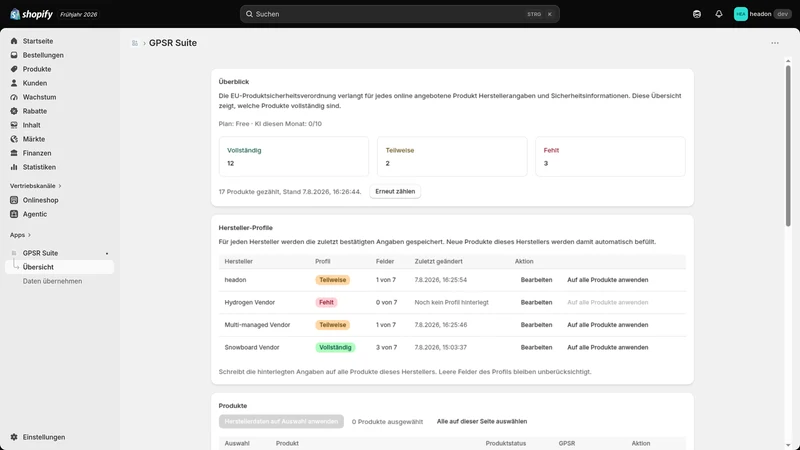Expand the Apps section

(20, 235)
